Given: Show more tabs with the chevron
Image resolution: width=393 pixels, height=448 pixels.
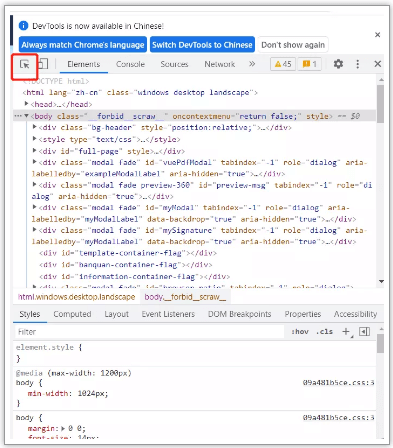Looking at the screenshot, I should pos(252,64).
